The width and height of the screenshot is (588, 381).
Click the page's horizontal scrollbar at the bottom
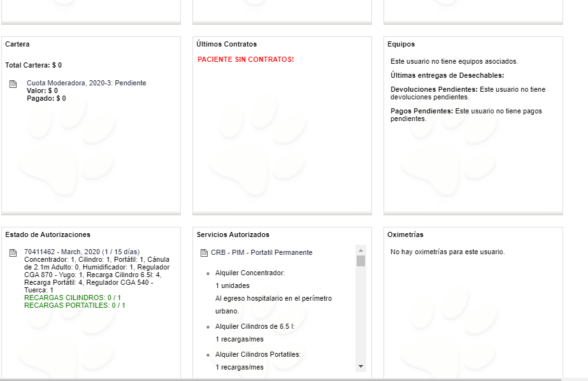280,380
